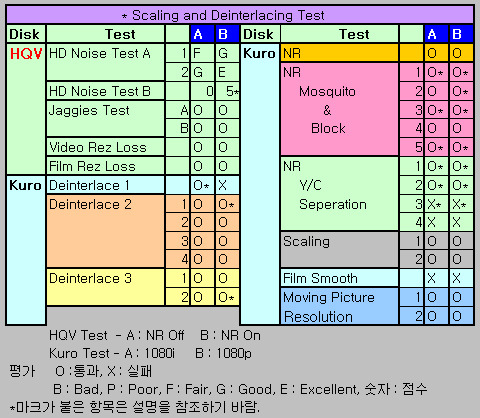Click the "&" symbol between Mosquito and Block

pos(327,110)
